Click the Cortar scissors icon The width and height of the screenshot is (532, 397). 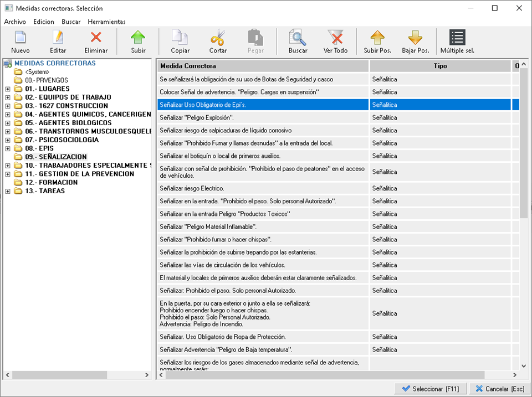click(x=218, y=38)
